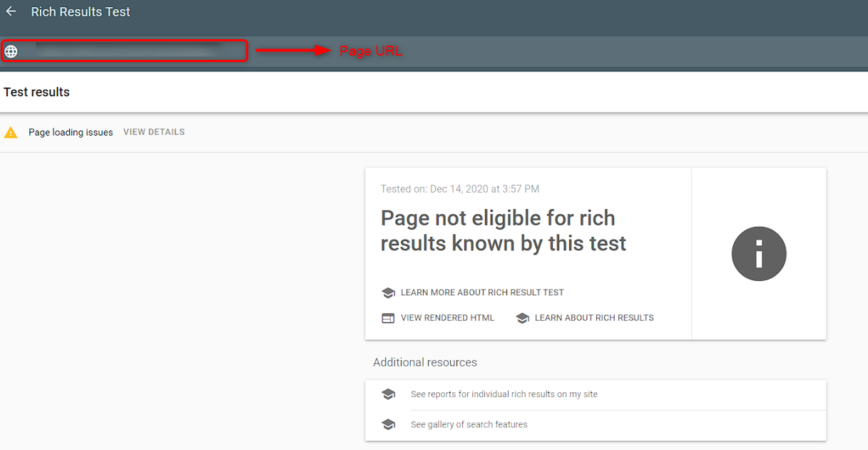This screenshot has height=450, width=868.
Task: Click the browser window icon beside View Rendered HTML
Action: click(388, 318)
